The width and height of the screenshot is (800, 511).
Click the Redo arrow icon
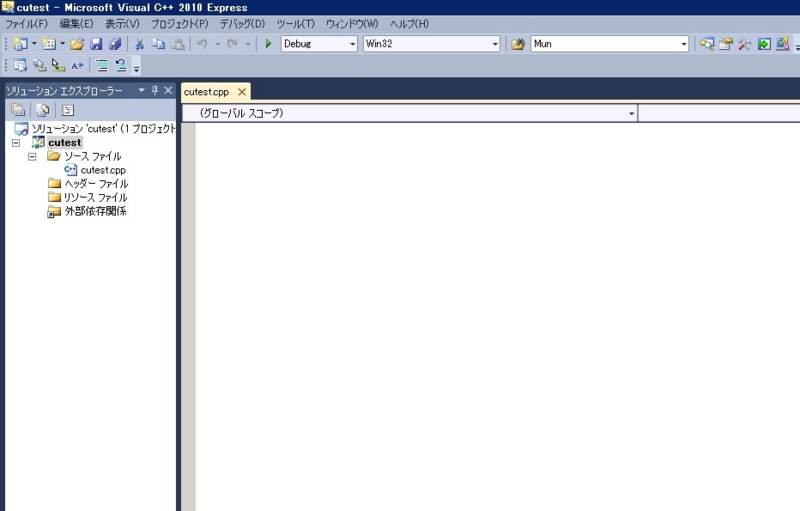[x=233, y=44]
